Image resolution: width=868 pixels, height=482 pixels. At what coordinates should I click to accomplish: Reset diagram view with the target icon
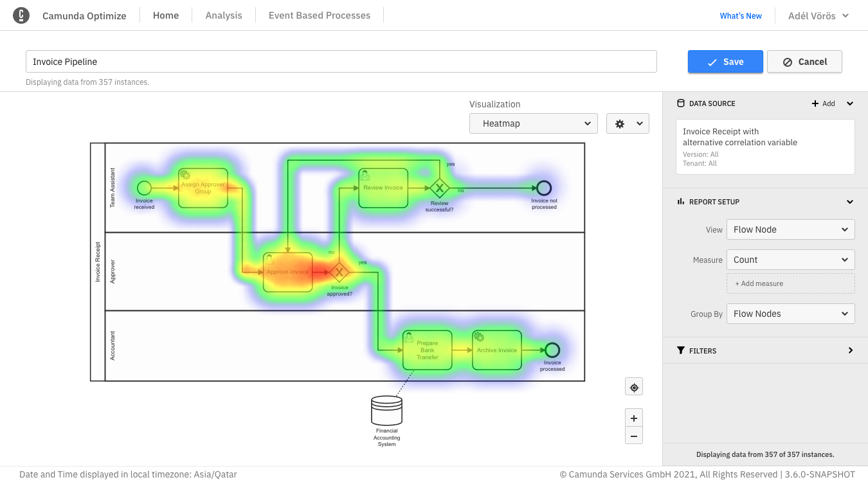coord(634,387)
